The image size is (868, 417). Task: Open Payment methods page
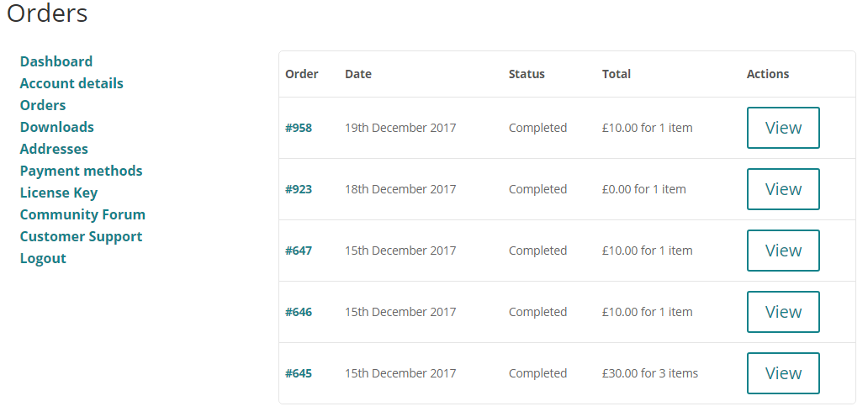point(81,171)
